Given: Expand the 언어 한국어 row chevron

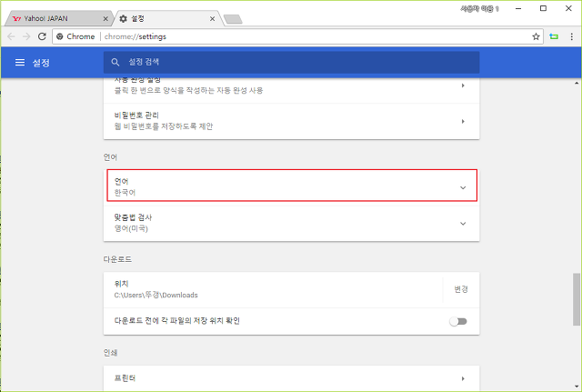Looking at the screenshot, I should click(x=463, y=187).
